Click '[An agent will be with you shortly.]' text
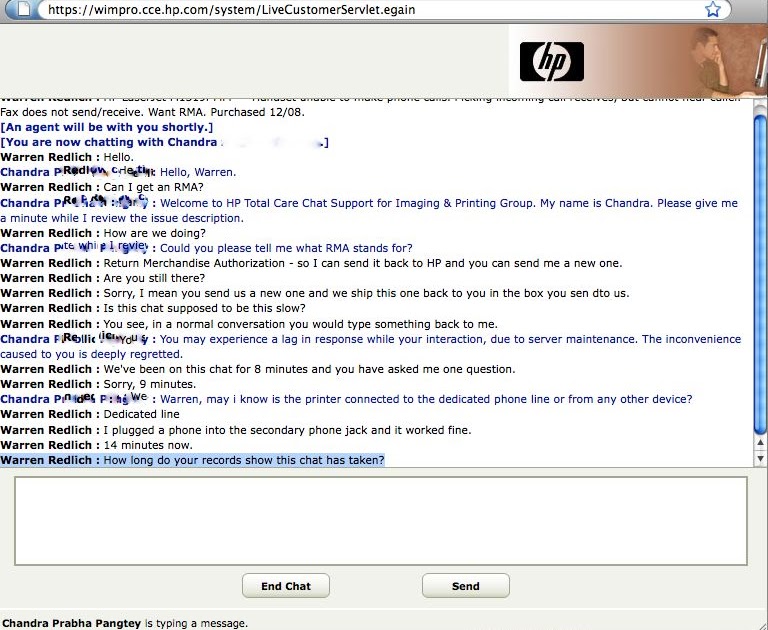 107,127
